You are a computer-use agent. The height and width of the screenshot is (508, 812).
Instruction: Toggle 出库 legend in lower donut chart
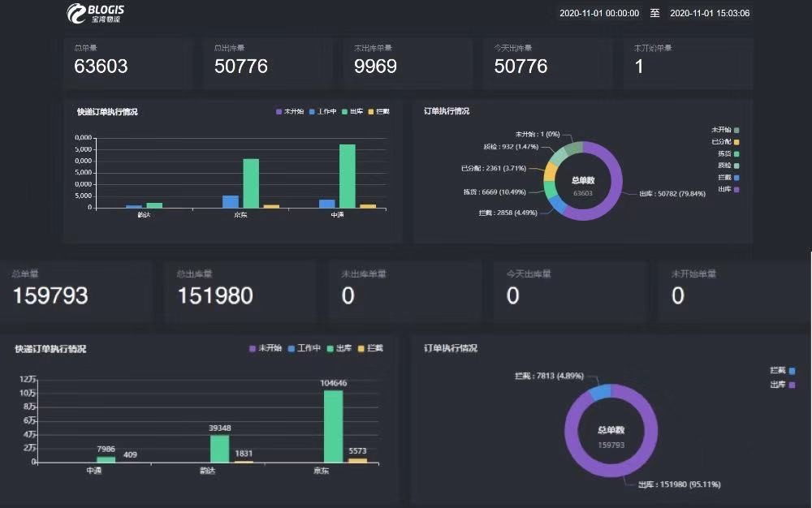coord(783,384)
